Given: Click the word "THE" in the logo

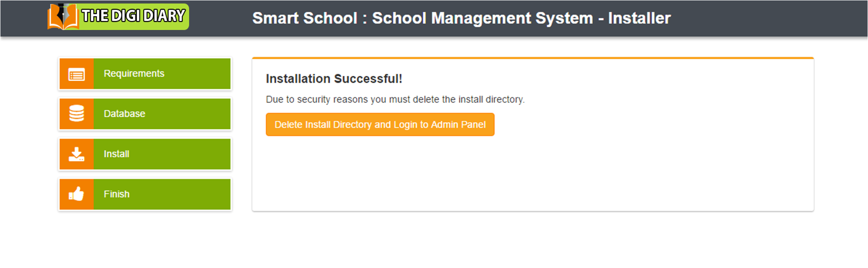Looking at the screenshot, I should pyautogui.click(x=95, y=16).
